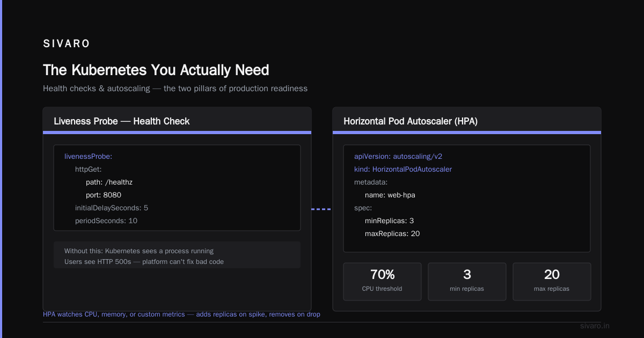Select the 'name: web-hpa' line
This screenshot has width=644, height=338.
click(390, 195)
